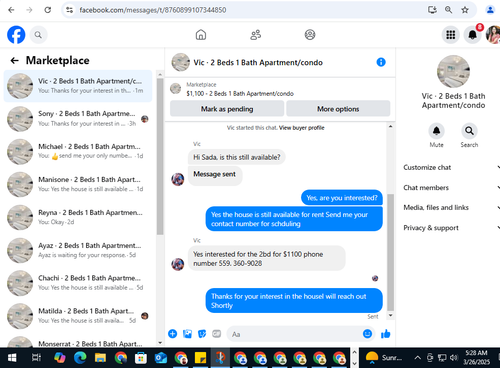
Task: Attach a photo with image icon
Action: (187, 334)
